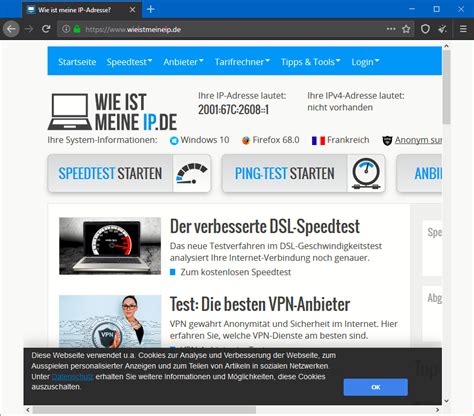Expand the Speedtest dropdown menu

pos(129,62)
